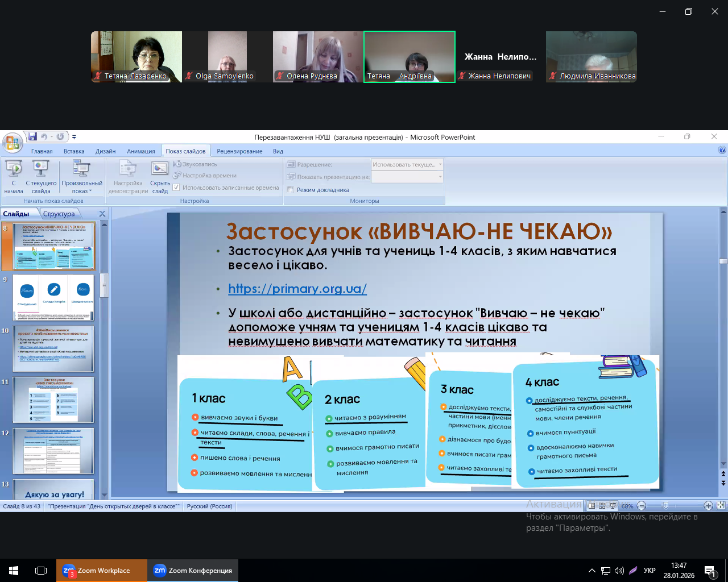Expand the Customize Quick Access Toolbar arrow
Image resolution: width=728 pixels, height=582 pixels.
point(74,137)
